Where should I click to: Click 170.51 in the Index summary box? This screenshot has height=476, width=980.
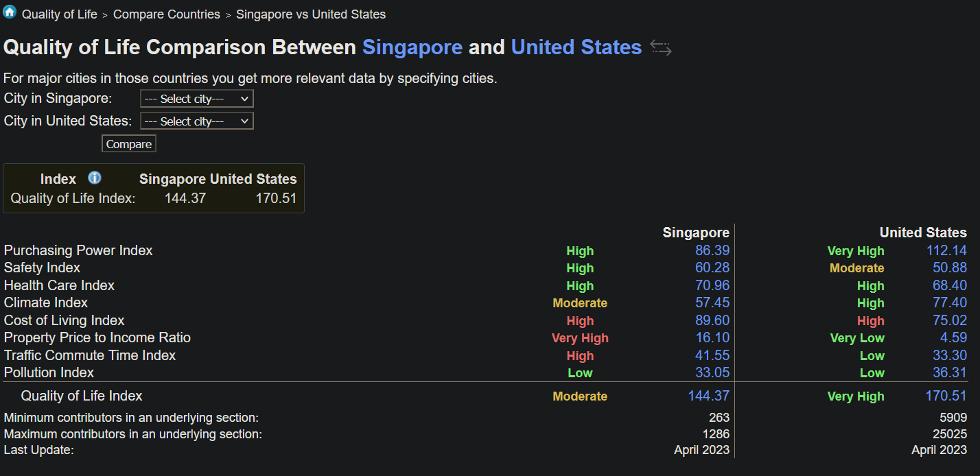pos(275,199)
